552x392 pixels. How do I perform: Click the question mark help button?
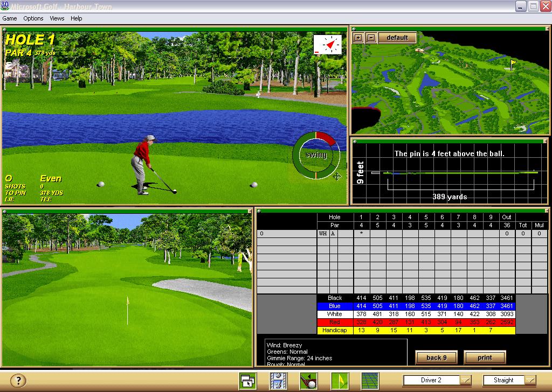[x=18, y=380]
